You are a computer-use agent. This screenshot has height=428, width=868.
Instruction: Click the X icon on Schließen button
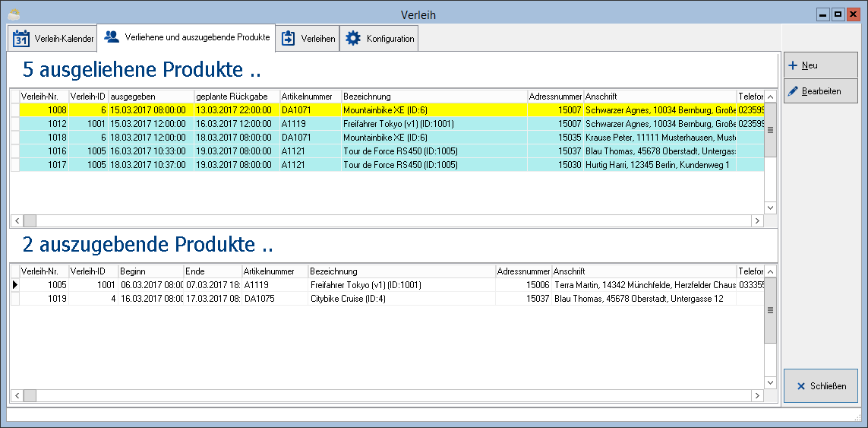click(800, 386)
